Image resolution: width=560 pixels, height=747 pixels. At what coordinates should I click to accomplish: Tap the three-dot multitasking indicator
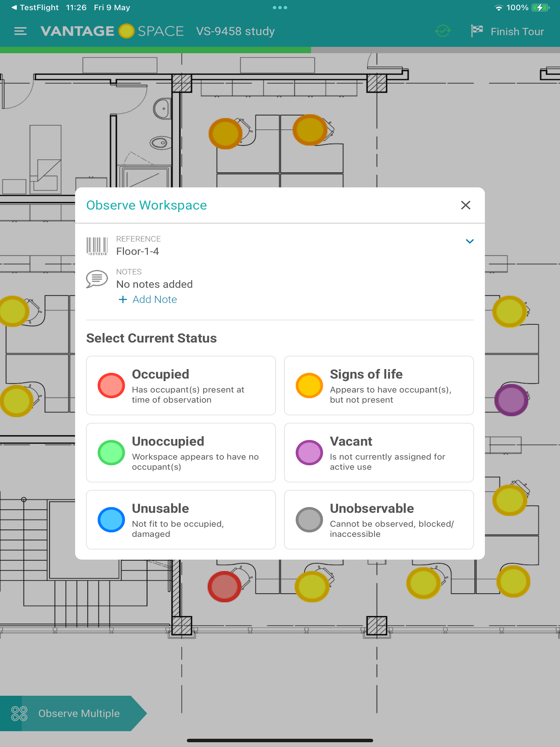[x=280, y=7]
